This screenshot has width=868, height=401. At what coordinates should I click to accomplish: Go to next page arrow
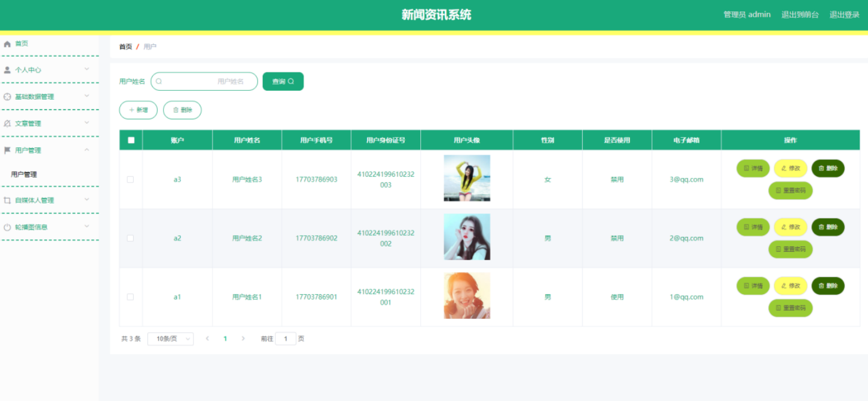pos(243,338)
